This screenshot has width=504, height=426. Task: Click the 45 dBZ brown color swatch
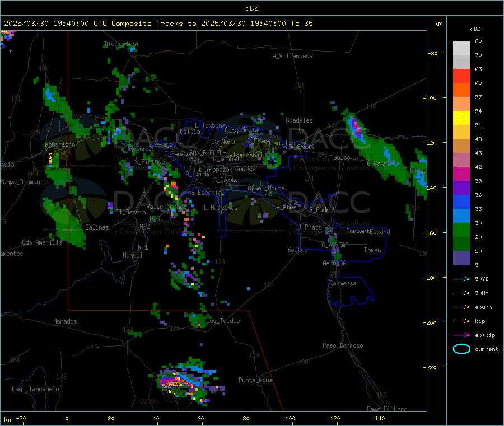click(461, 146)
